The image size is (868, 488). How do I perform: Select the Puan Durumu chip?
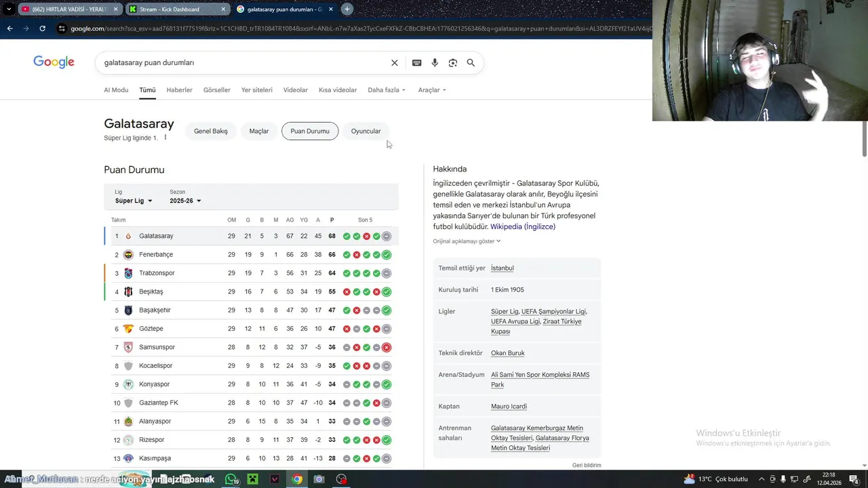pos(310,131)
